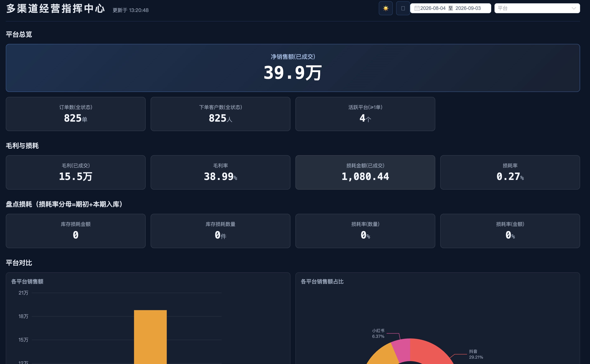
Task: Toggle the sun light-theme button
Action: click(386, 8)
